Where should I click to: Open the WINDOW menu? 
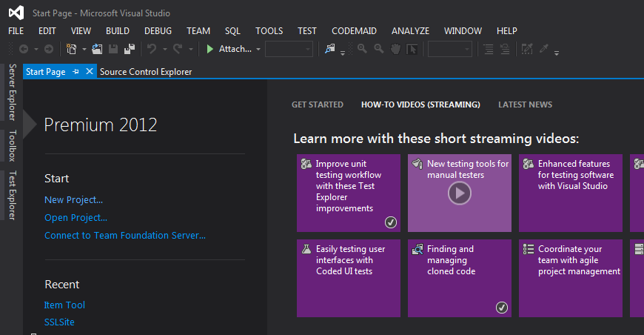463,31
